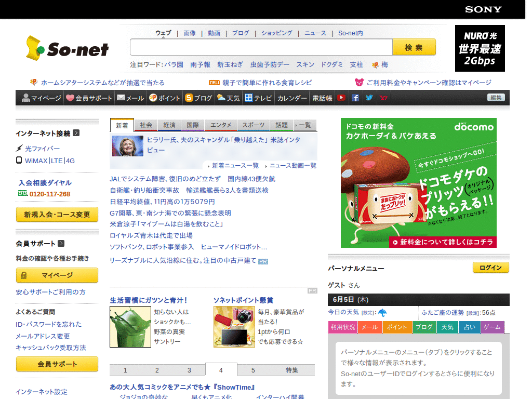
Task: Click the yellow 会員サポート button
Action: 57,364
